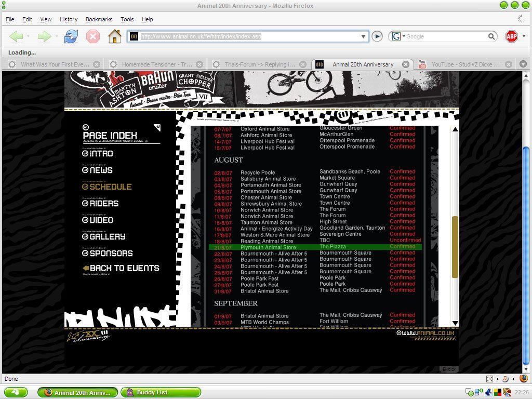Click the green Forward arrow button
Image resolution: width=532 pixels, height=399 pixels.
45,36
